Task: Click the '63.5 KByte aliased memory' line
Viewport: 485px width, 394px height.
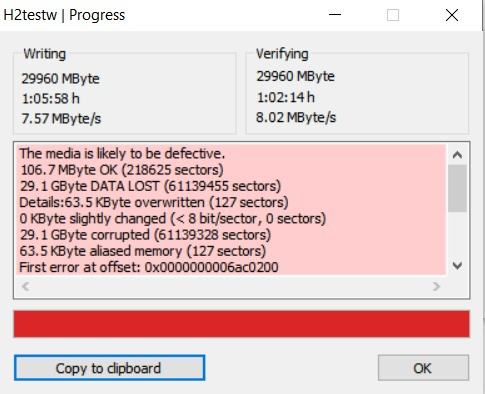Action: pyautogui.click(x=143, y=251)
